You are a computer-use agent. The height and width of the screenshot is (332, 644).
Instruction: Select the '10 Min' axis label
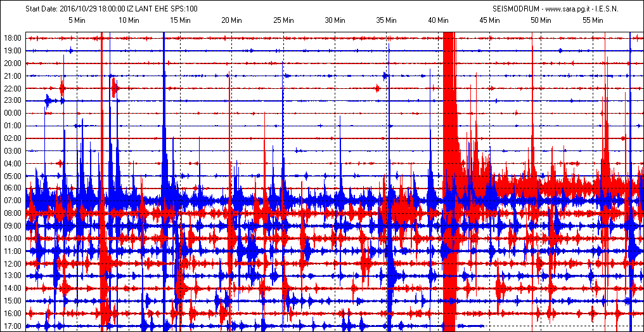tap(128, 20)
